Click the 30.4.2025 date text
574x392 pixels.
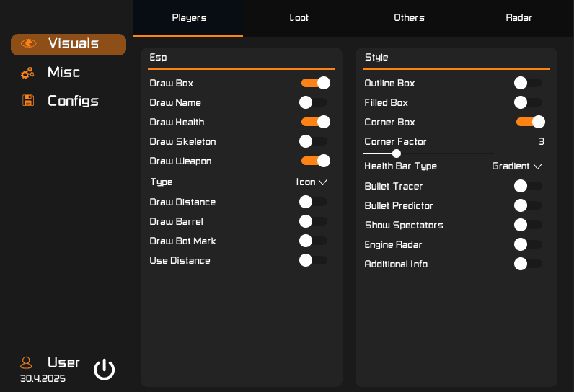coord(43,378)
